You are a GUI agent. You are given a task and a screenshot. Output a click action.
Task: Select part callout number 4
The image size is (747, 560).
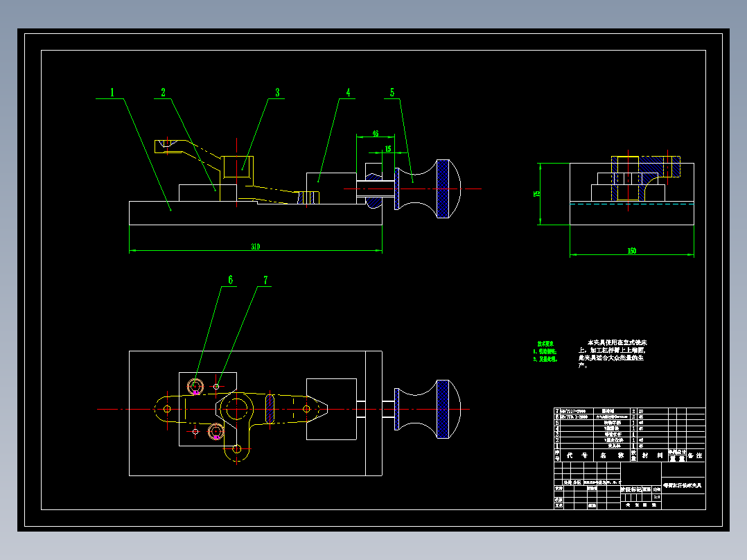pyautogui.click(x=349, y=92)
